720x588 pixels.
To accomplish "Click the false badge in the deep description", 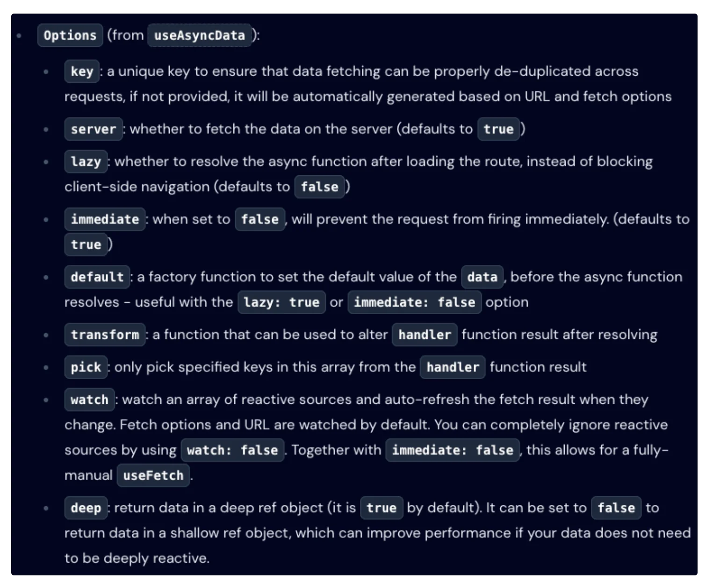I will (x=616, y=508).
